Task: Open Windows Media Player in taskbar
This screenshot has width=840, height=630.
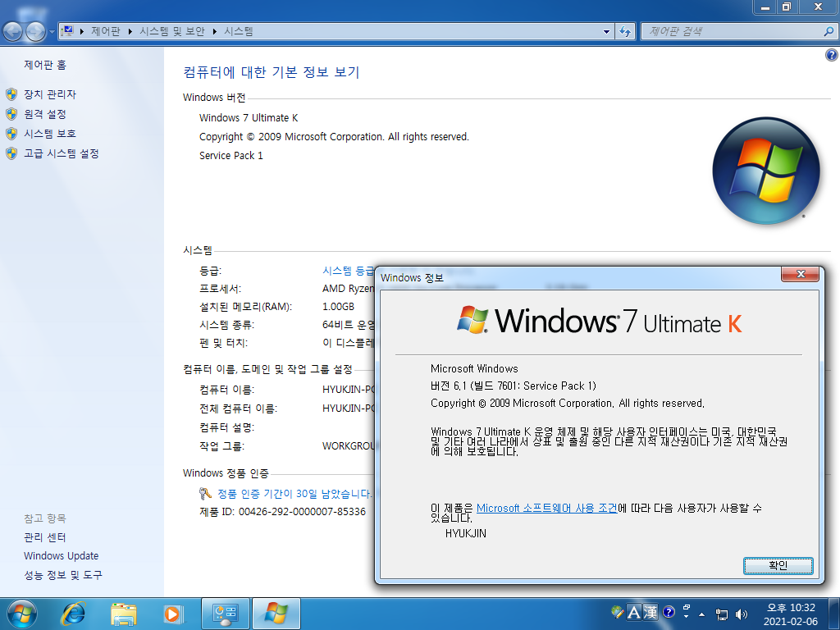Action: [x=173, y=614]
